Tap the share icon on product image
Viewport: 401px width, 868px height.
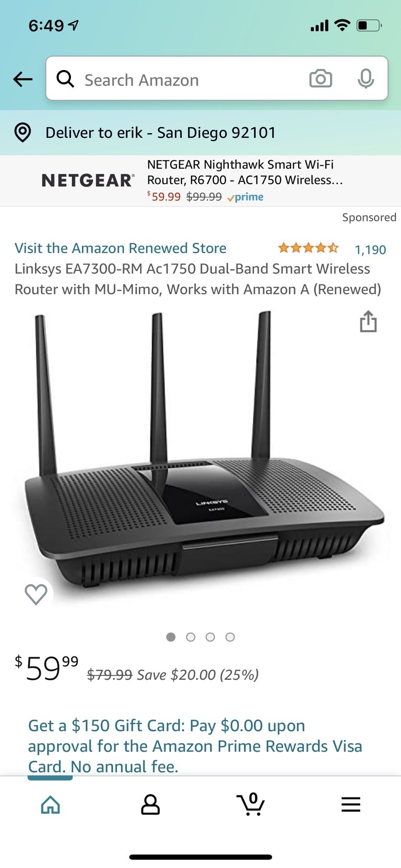[368, 321]
